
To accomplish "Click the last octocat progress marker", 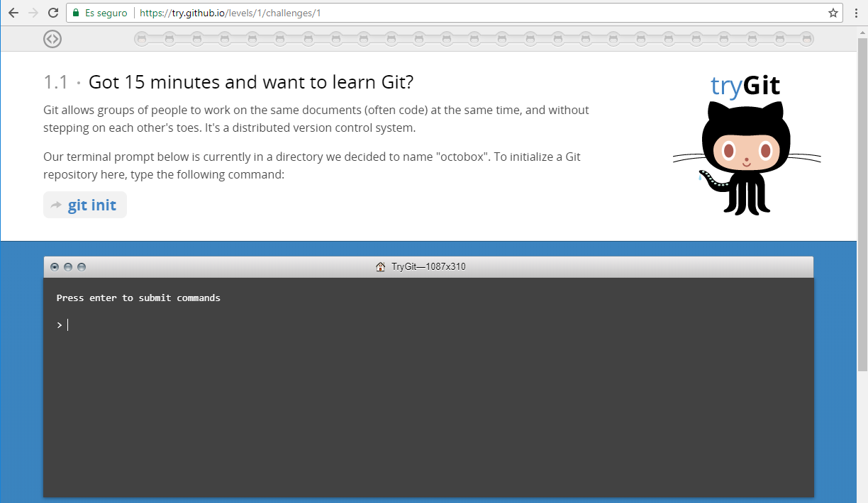I will coord(807,39).
